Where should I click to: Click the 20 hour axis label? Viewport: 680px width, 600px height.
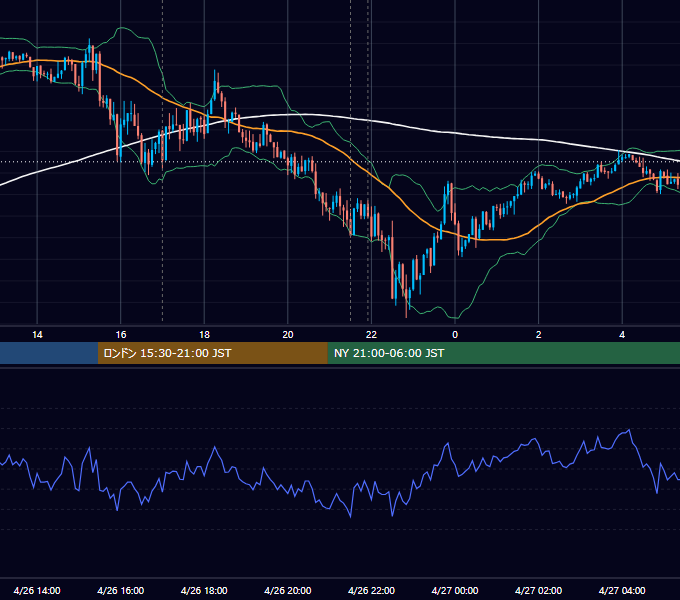(288, 335)
